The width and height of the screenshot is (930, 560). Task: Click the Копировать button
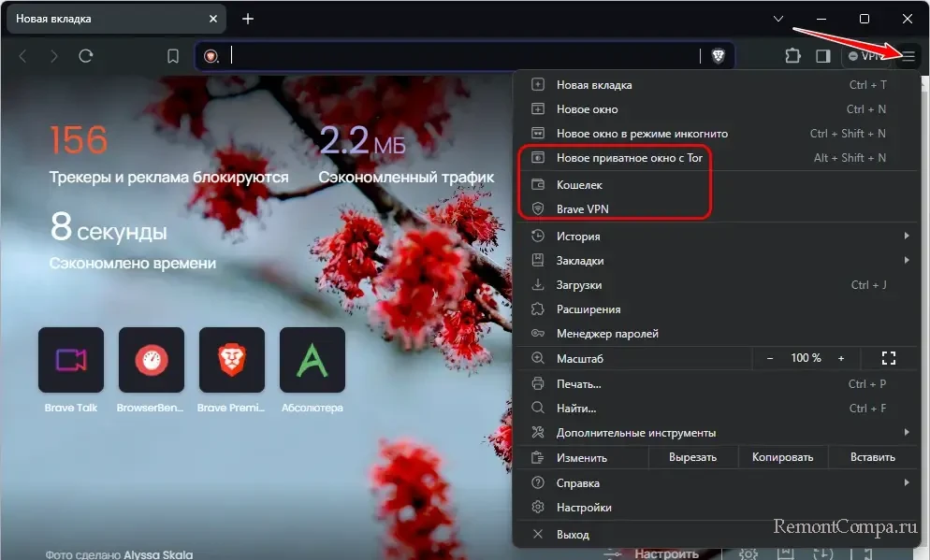[x=784, y=457]
